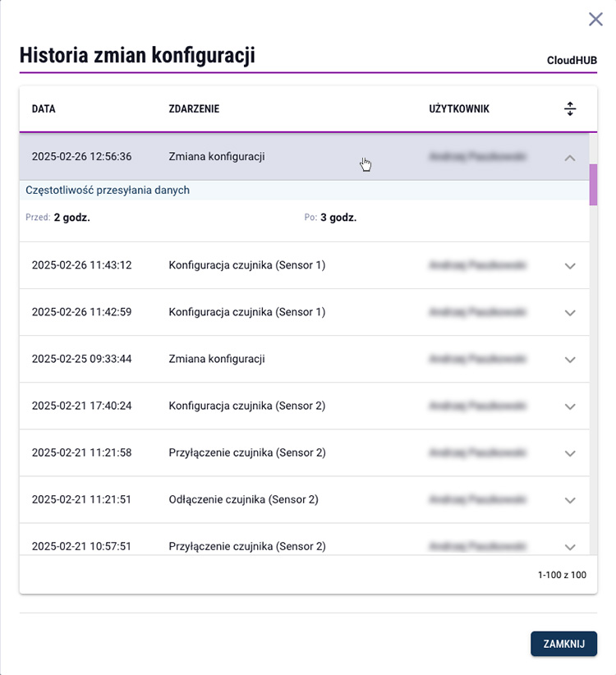Expand the Odłączenie czujnika (Sensor 2) chevron

[x=570, y=501]
